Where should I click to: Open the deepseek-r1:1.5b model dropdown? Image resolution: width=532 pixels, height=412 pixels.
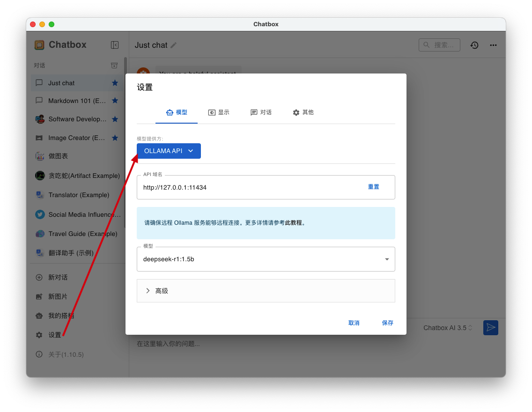click(266, 259)
